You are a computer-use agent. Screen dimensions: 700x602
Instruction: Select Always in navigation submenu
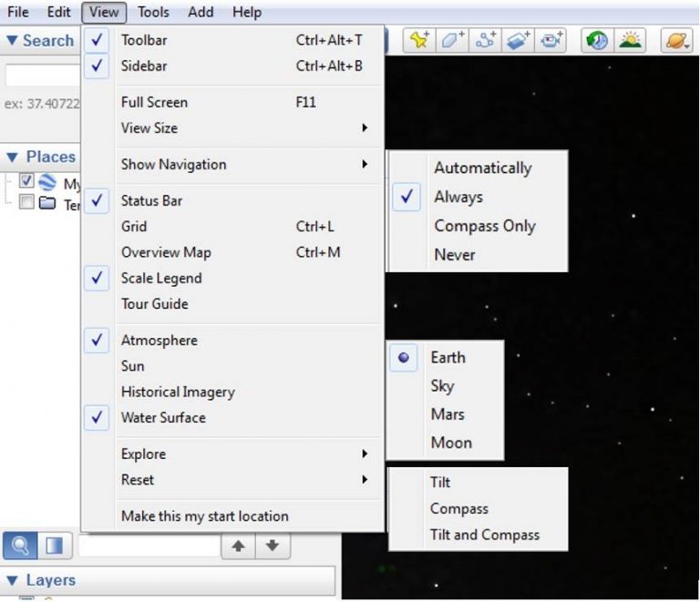pos(478,197)
